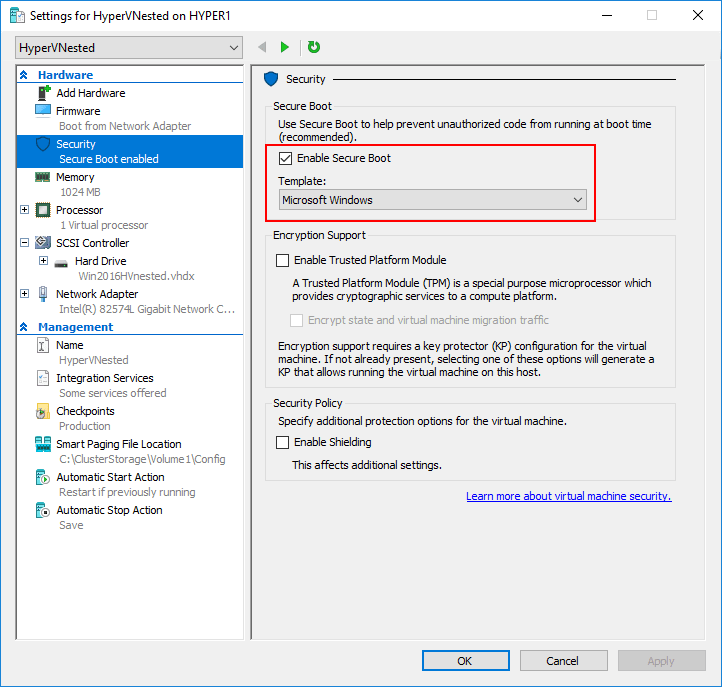The height and width of the screenshot is (687, 722).
Task: Close the settings window
Action: (x=698, y=15)
